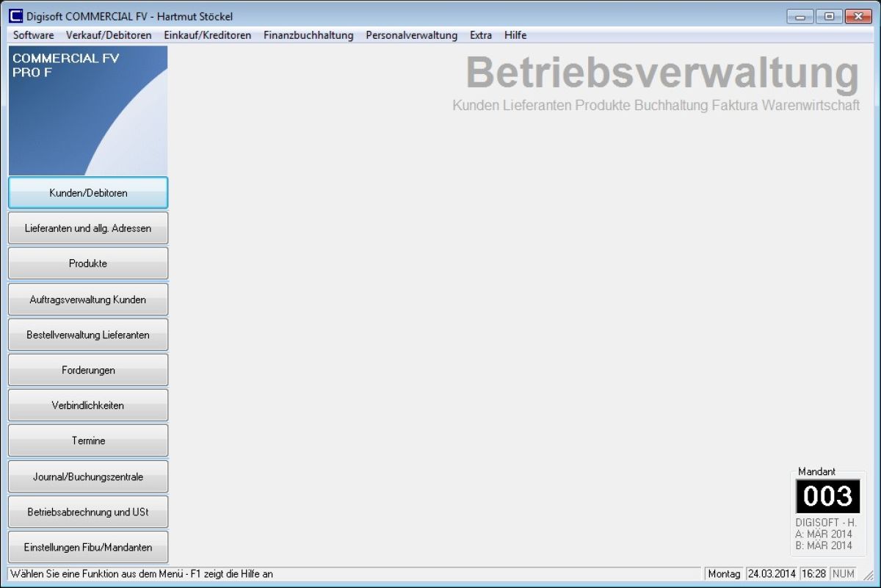Image resolution: width=881 pixels, height=588 pixels.
Task: Click the Montag weekday in status bar
Action: pos(724,573)
